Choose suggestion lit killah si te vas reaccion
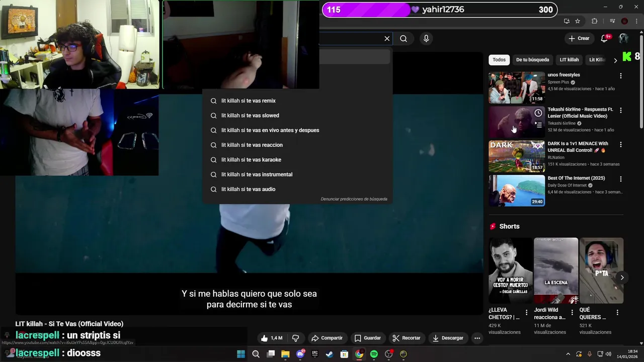 pyautogui.click(x=297, y=145)
